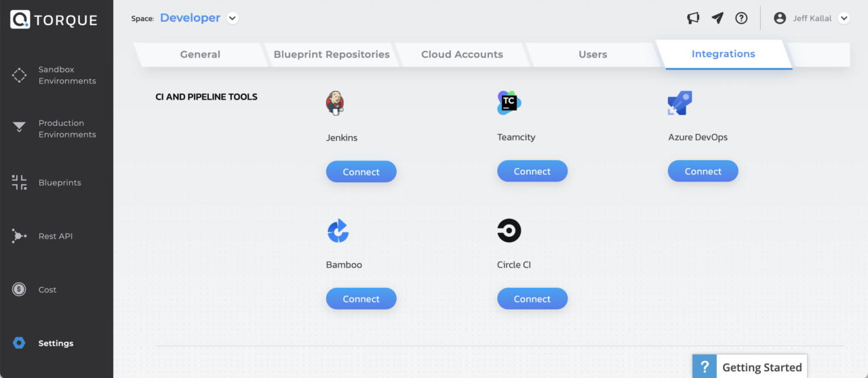Open Rest API text in sidebar
The width and height of the screenshot is (868, 378).
point(56,236)
